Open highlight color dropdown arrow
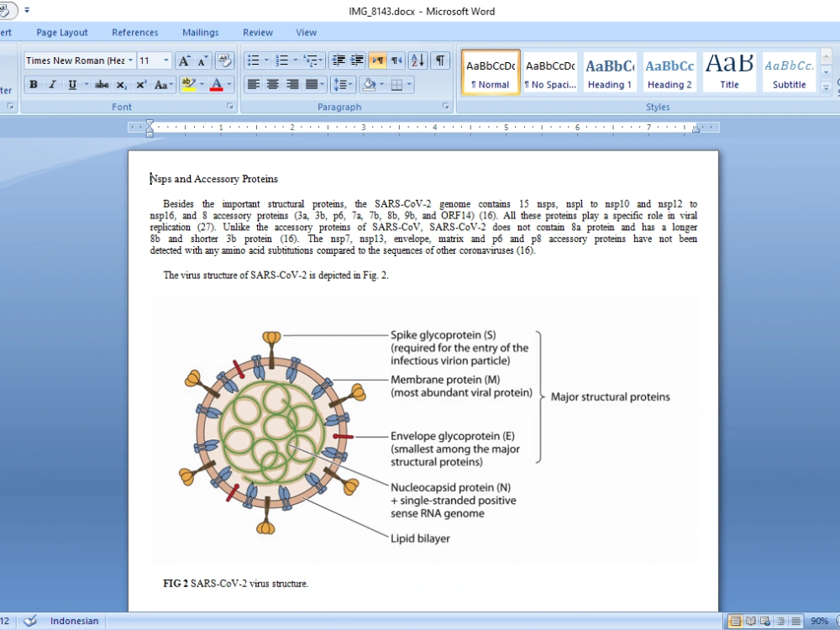The image size is (840, 630). pos(202,84)
